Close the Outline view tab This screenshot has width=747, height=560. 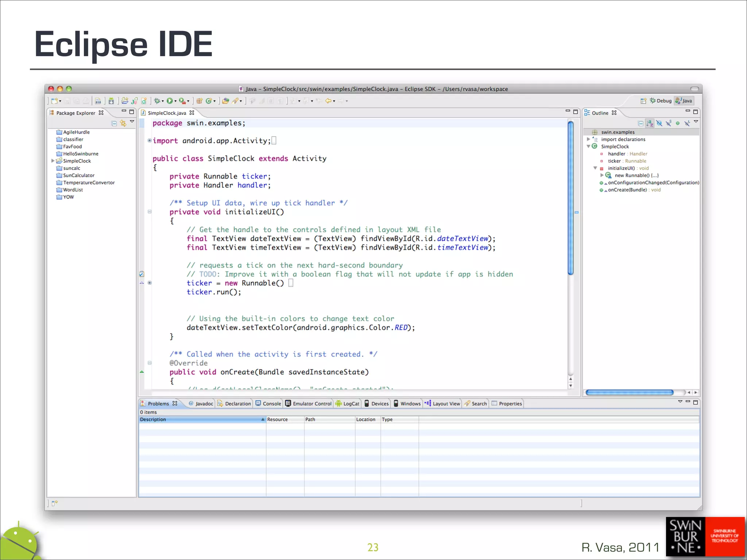[x=614, y=113]
